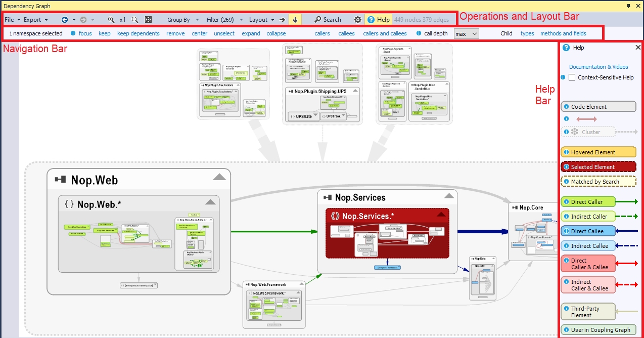This screenshot has width=644, height=338.
Task: Open the File menu
Action: 9,19
